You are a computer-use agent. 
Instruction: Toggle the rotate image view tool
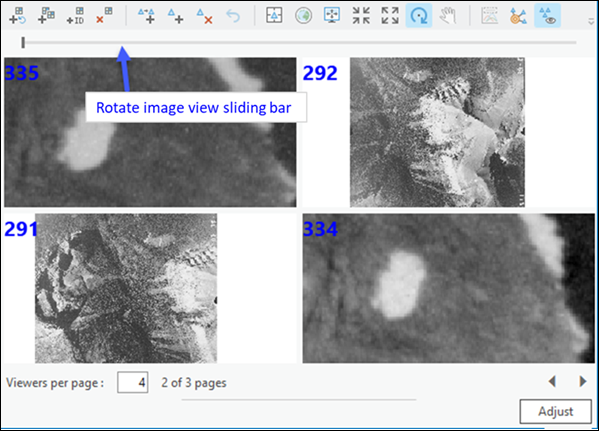(x=419, y=16)
